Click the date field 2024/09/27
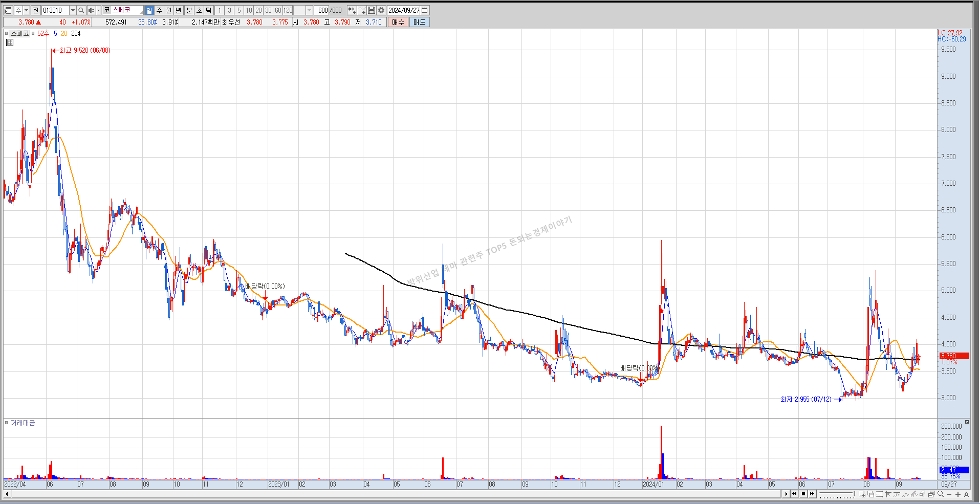 click(404, 10)
